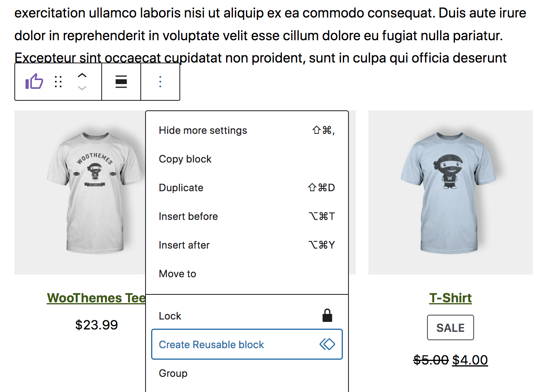
Task: Choose Insert after option
Action: coord(184,245)
